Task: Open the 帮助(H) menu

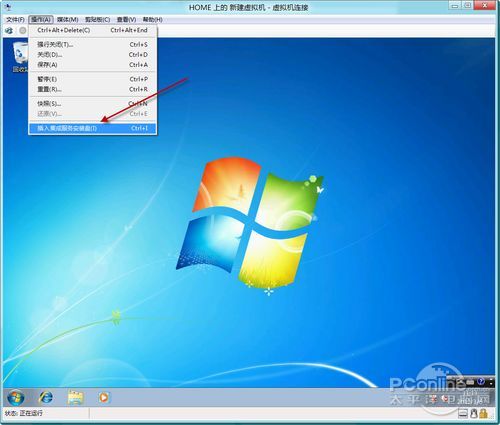Action: pyautogui.click(x=153, y=20)
